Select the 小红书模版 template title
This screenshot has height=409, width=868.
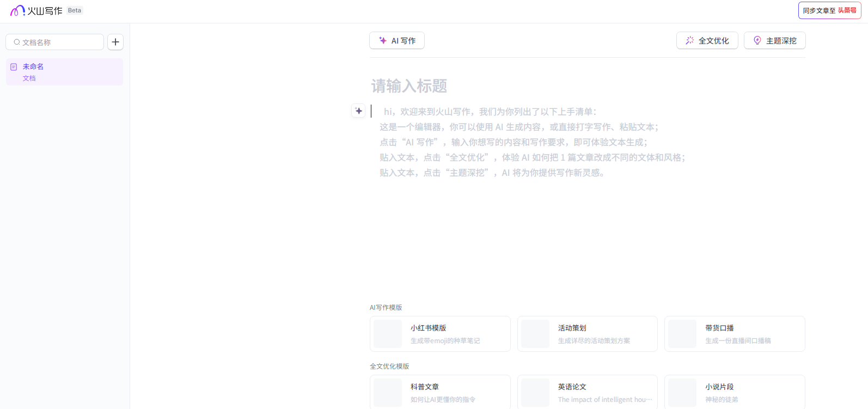[428, 328]
